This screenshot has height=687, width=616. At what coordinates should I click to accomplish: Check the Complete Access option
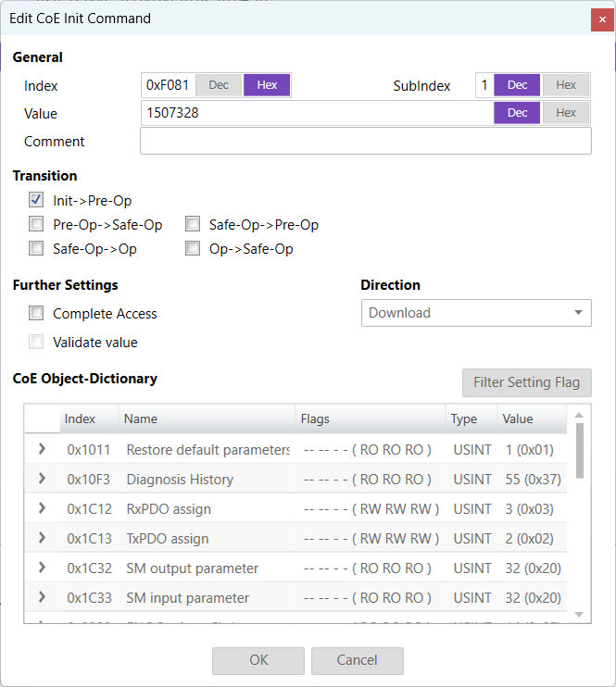coord(36,313)
